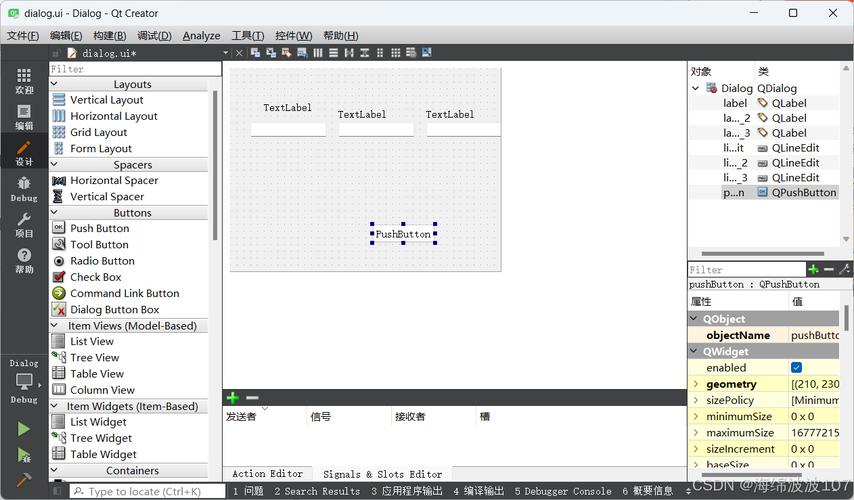Select the Push Button widget
This screenshot has height=500, width=854.
99,228
